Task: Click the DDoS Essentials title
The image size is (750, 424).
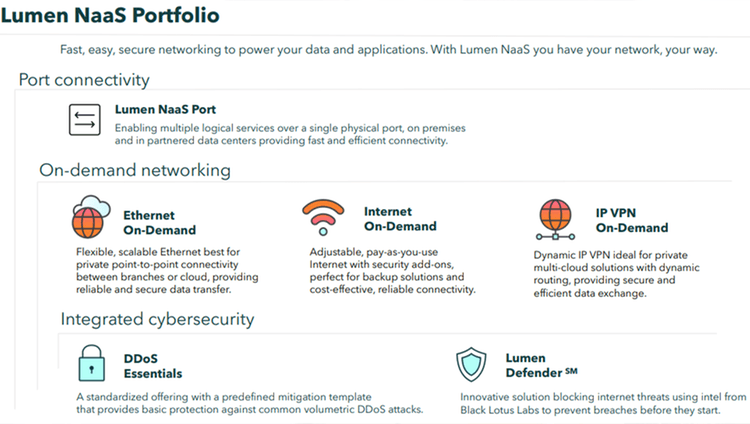Action: pyautogui.click(x=153, y=366)
